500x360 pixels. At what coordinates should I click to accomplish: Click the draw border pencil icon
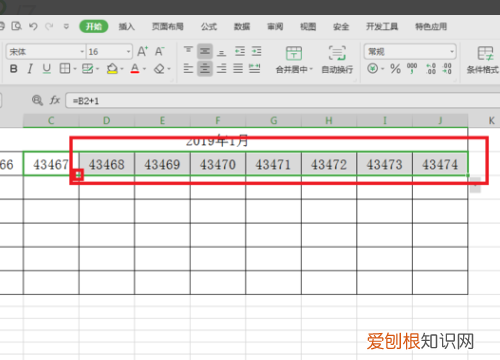pos(87,69)
